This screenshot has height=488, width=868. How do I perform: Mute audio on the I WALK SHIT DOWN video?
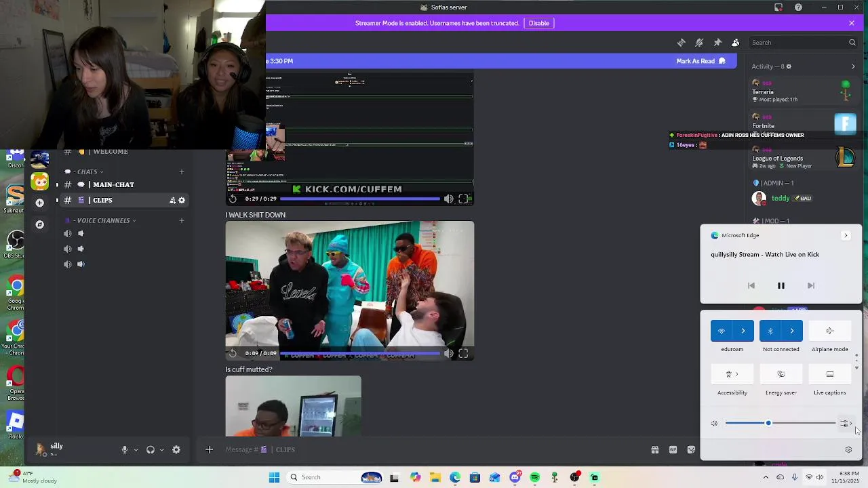(x=448, y=353)
